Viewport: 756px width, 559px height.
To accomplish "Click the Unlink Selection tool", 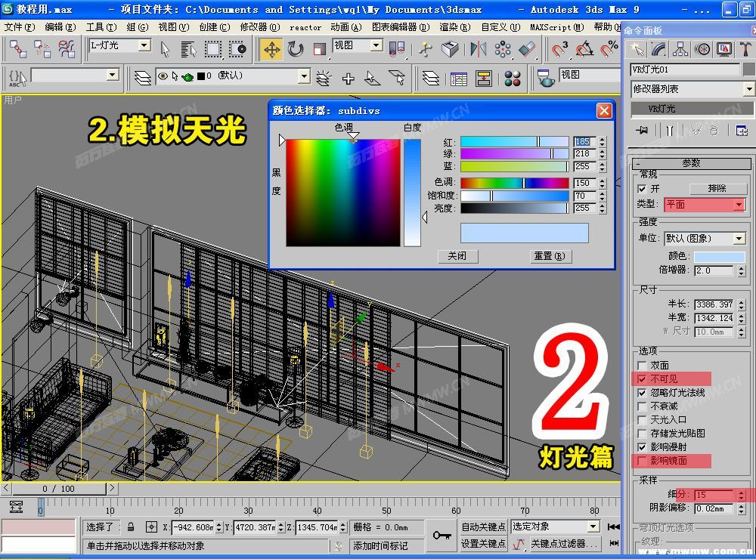I will (x=42, y=48).
